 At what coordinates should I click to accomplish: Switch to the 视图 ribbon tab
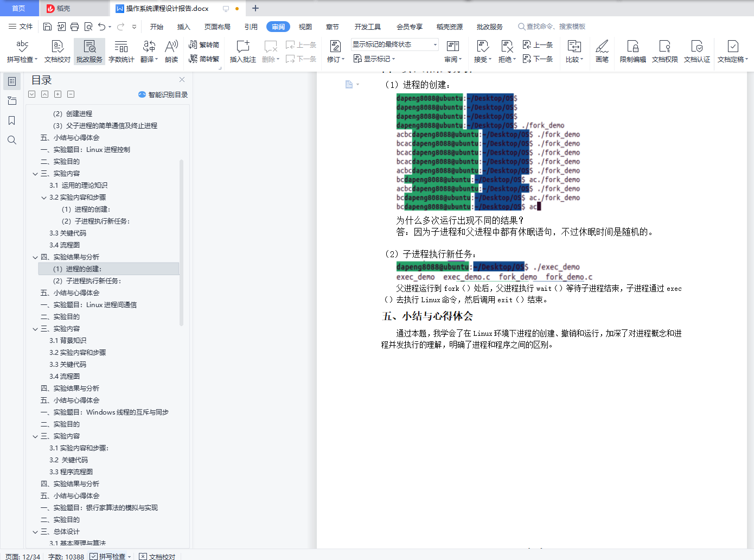tap(305, 27)
